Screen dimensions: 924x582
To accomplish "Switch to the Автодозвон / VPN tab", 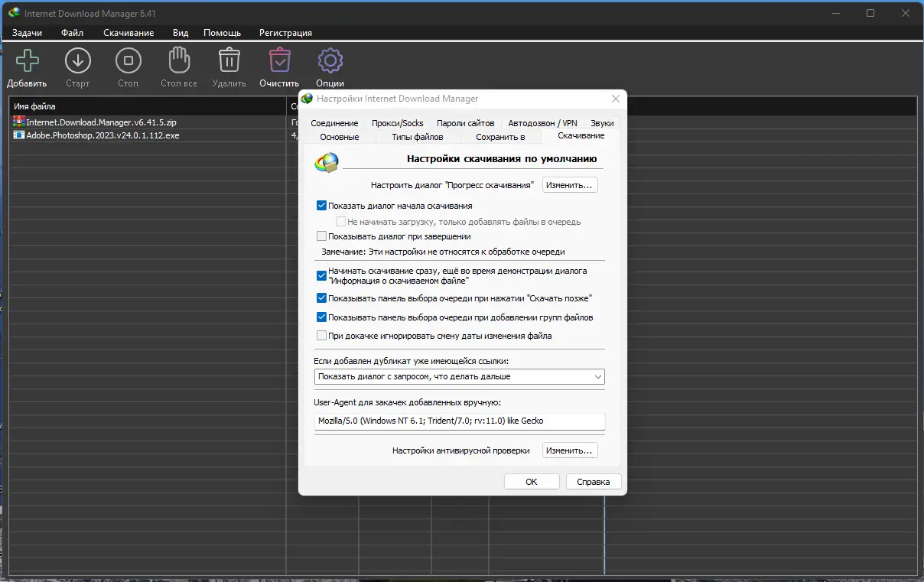I will click(x=543, y=123).
